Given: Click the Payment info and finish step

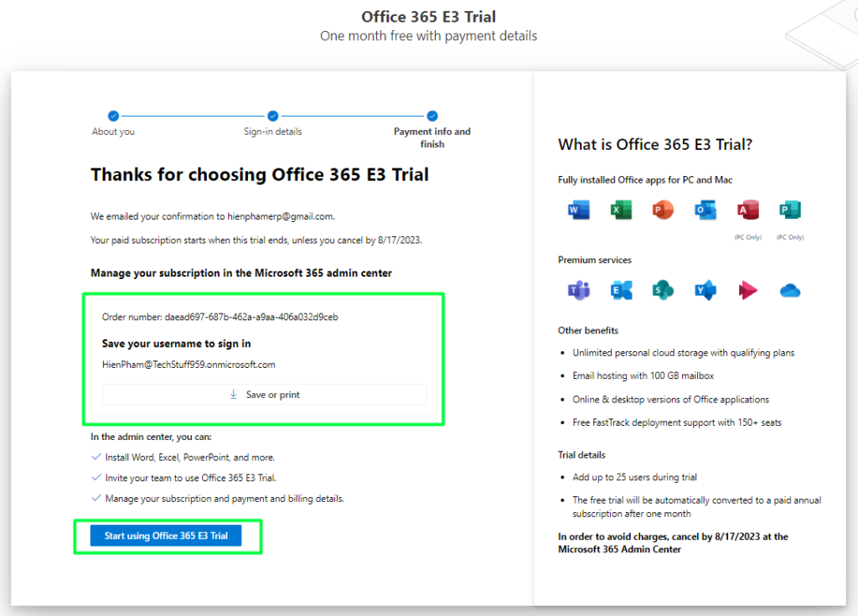Looking at the screenshot, I should click(x=432, y=116).
